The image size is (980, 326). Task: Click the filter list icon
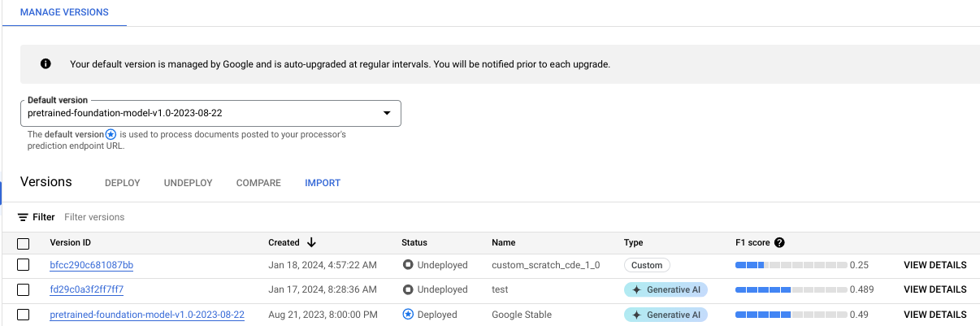pos(24,217)
